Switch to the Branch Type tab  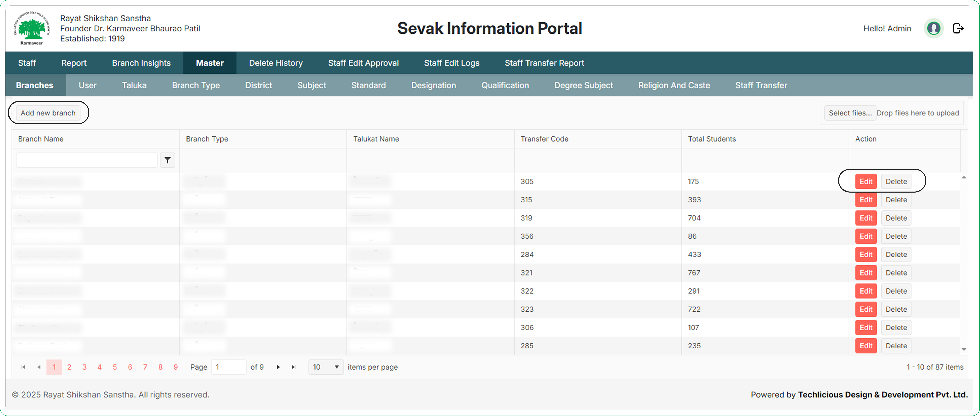pyautogui.click(x=196, y=85)
